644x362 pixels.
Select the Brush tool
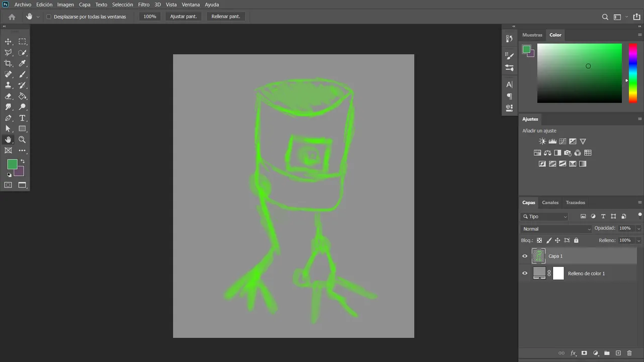(x=22, y=74)
